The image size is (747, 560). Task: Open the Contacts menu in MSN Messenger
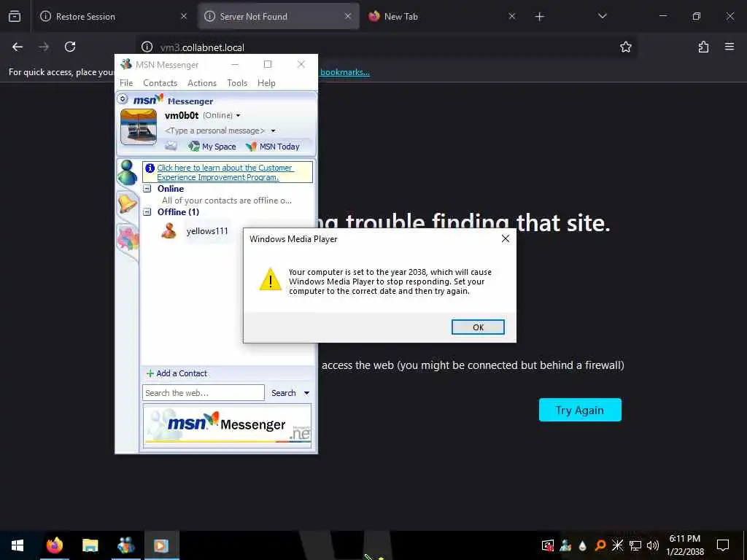click(x=160, y=83)
